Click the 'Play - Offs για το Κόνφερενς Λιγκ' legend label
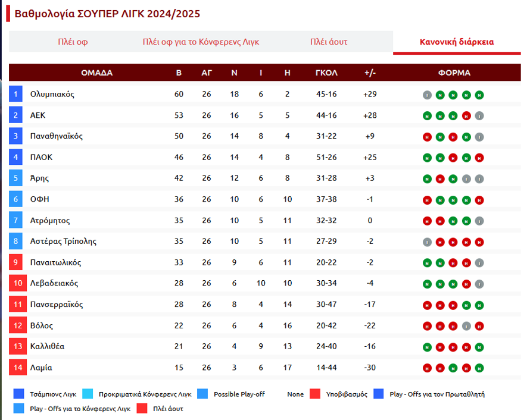Screen dimensions: 527x420 pos(80,409)
